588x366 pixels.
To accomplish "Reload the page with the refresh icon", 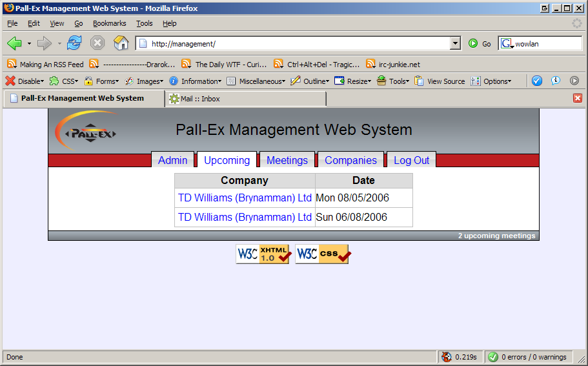I will point(74,43).
